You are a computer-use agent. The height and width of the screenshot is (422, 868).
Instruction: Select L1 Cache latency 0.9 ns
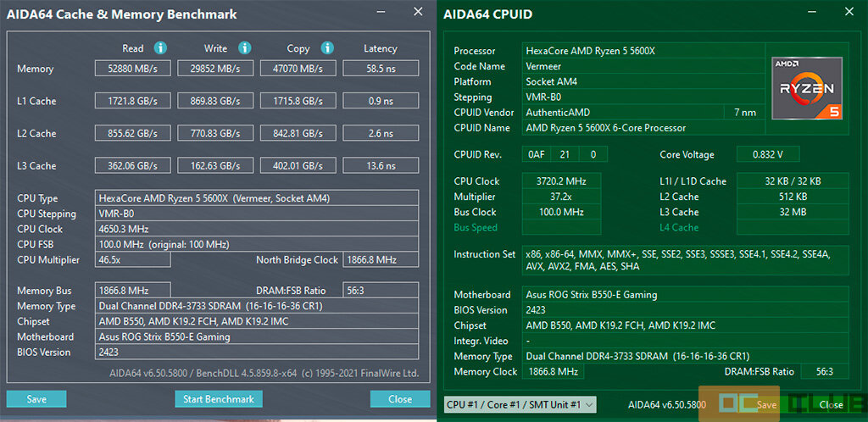(381, 101)
